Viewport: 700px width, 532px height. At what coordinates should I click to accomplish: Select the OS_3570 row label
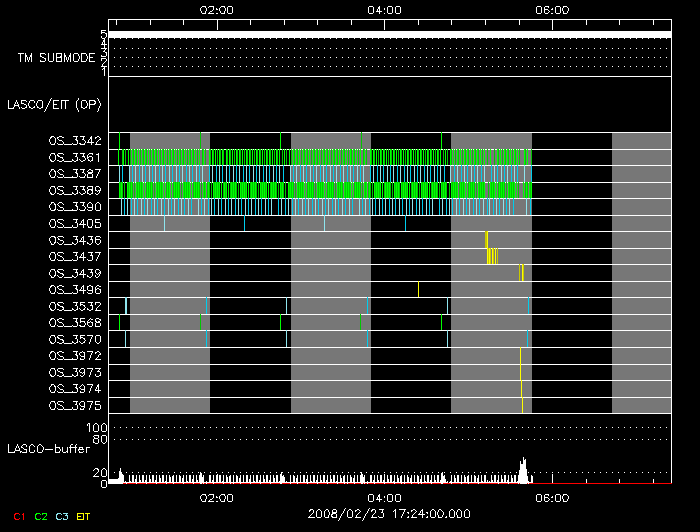point(75,340)
